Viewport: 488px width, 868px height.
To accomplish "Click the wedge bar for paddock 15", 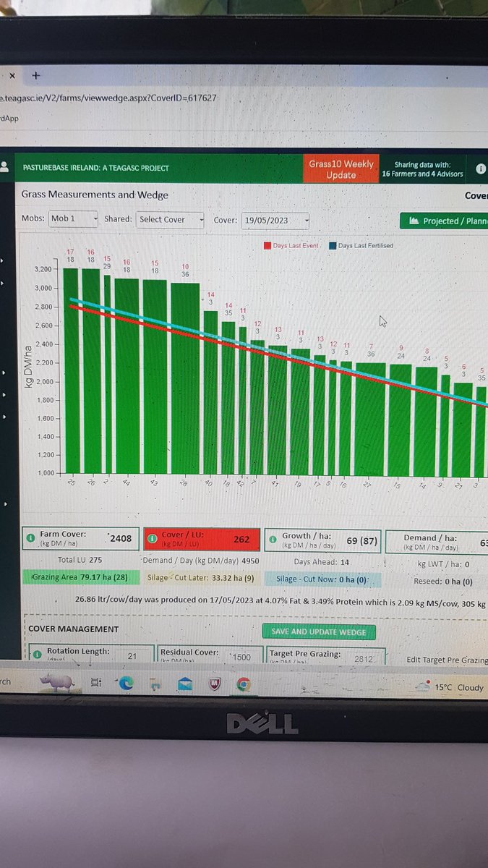I will 400,420.
